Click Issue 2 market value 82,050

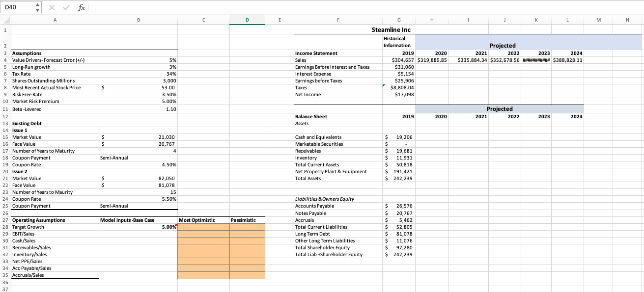coord(167,178)
